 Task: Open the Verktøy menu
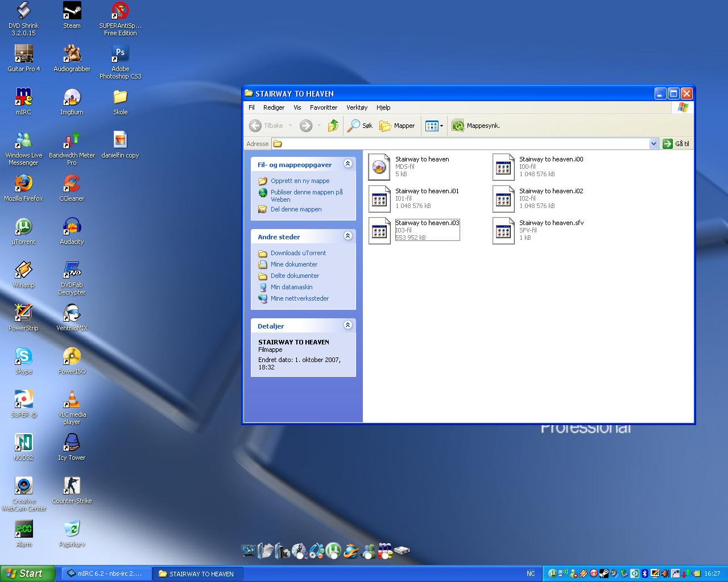[357, 107]
